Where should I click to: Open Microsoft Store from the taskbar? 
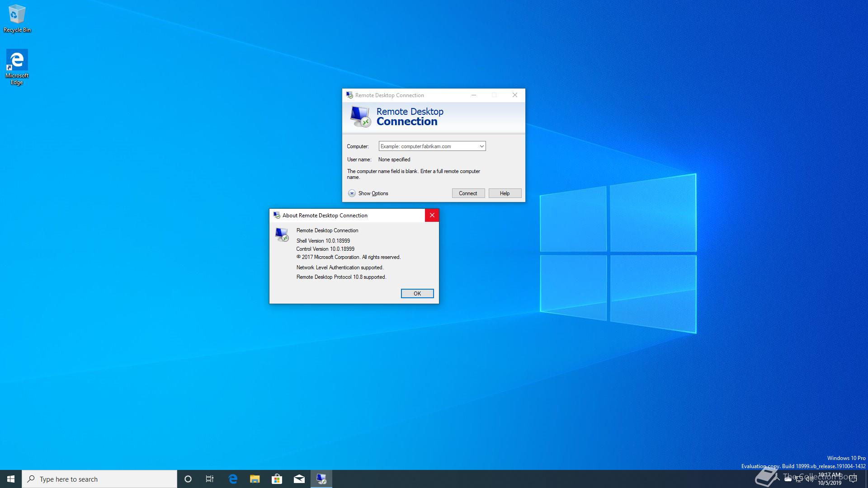(x=277, y=479)
